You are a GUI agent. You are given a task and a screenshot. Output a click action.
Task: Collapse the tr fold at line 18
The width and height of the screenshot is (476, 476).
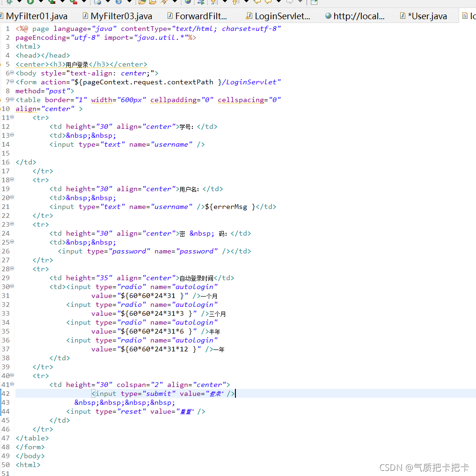(12, 179)
